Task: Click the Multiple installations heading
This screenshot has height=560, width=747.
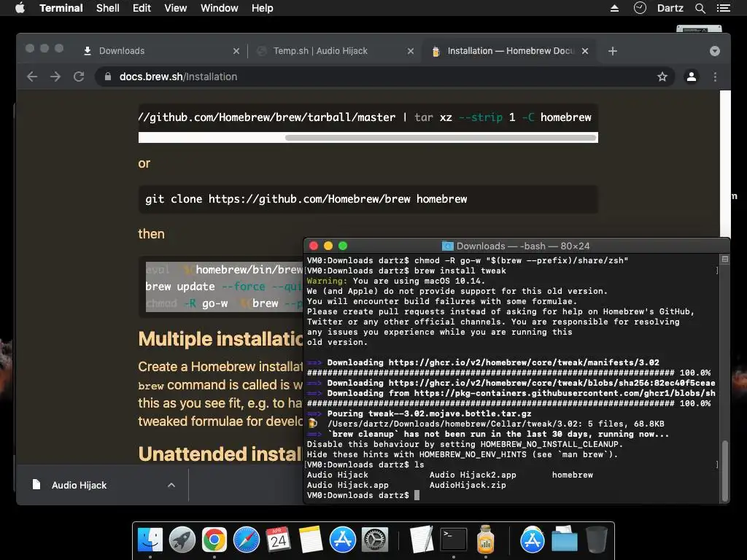Action: pos(221,339)
